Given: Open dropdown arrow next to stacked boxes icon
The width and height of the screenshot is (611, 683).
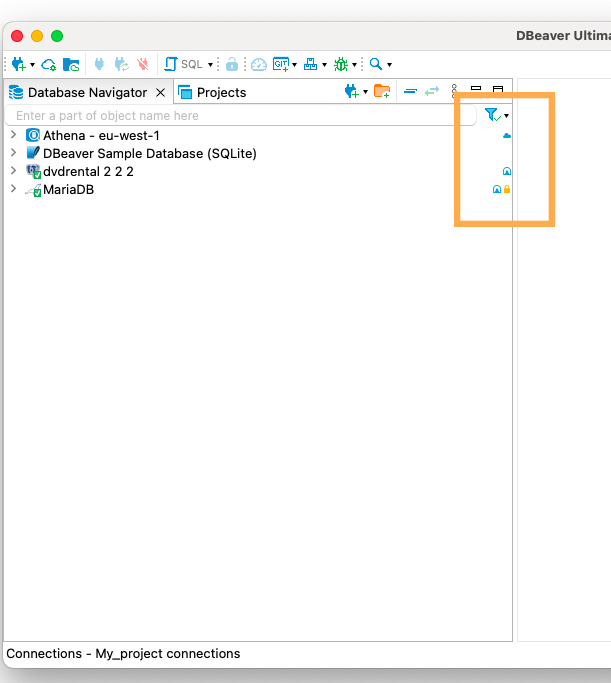Looking at the screenshot, I should (324, 65).
